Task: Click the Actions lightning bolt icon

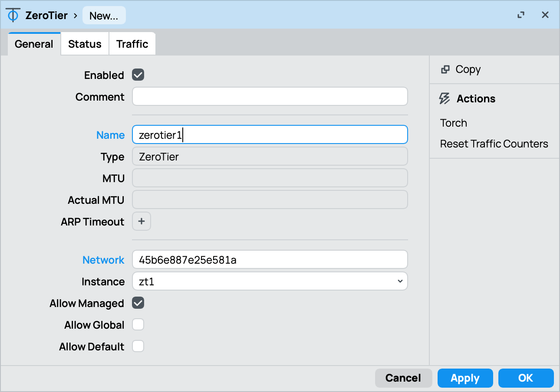Action: (x=445, y=98)
